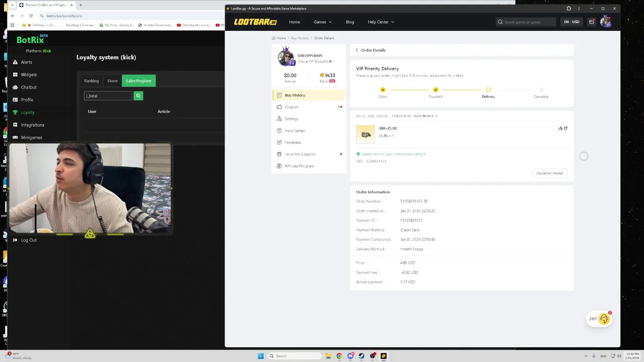Expand the Games dropdown menu
Image resolution: width=644 pixels, height=362 pixels.
coord(323,22)
